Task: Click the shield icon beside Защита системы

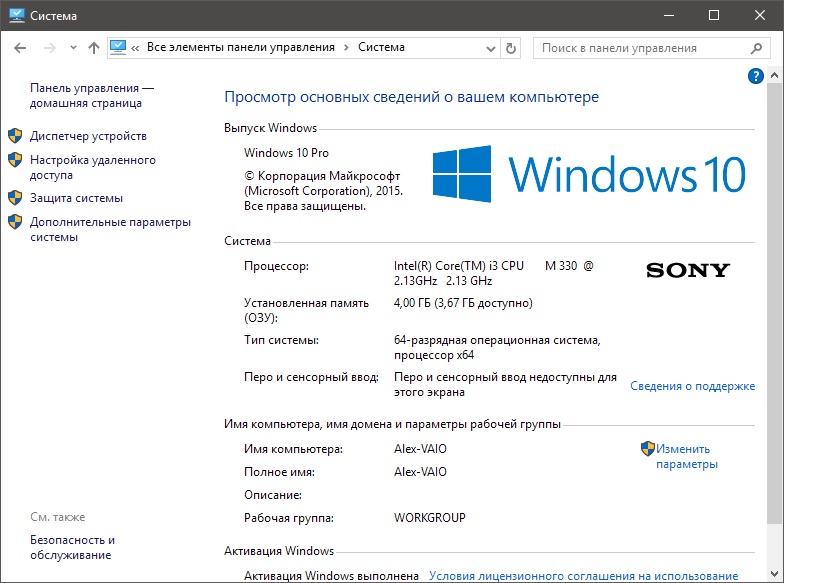Action: (x=15, y=197)
